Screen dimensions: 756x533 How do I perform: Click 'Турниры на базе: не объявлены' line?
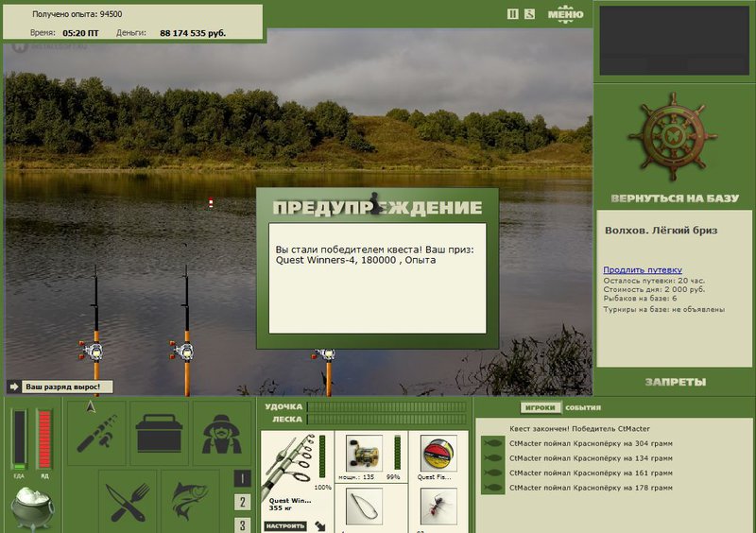664,309
